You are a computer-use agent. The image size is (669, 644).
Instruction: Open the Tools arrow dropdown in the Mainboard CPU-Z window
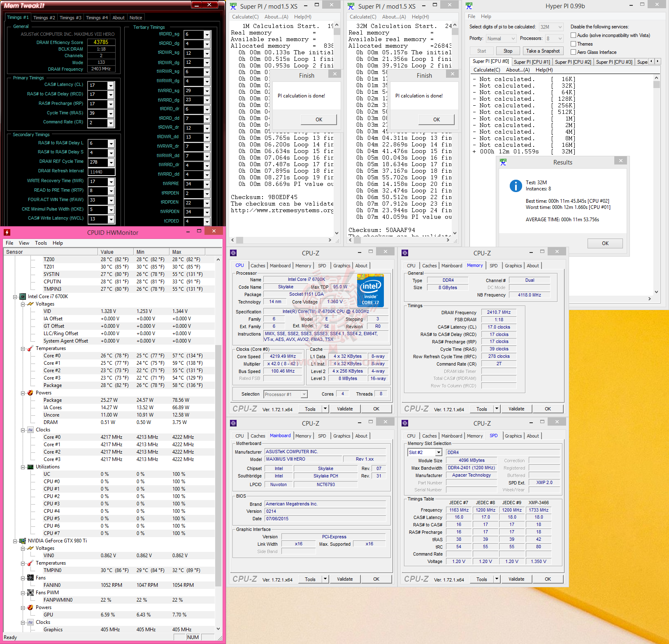(x=325, y=579)
